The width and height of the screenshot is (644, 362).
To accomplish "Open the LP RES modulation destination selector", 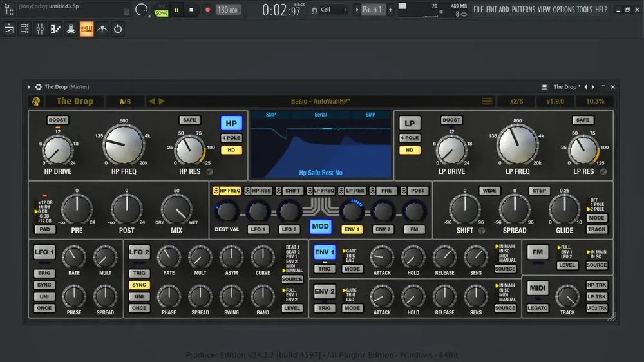I will click(352, 191).
